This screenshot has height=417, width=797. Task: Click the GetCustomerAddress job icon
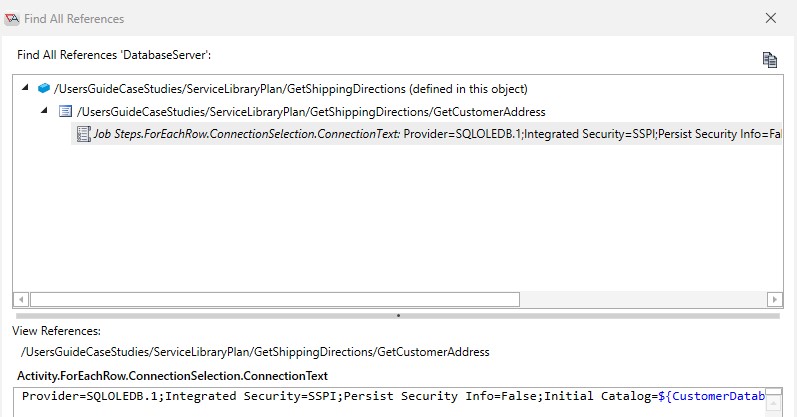point(66,111)
